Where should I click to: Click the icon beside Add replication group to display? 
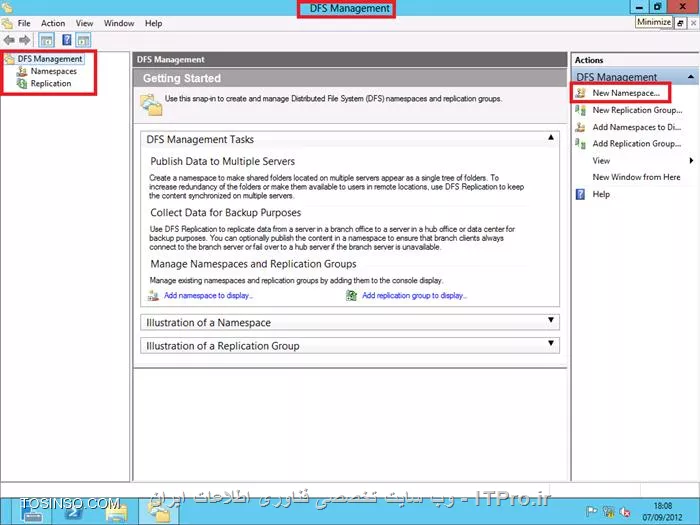[x=351, y=296]
